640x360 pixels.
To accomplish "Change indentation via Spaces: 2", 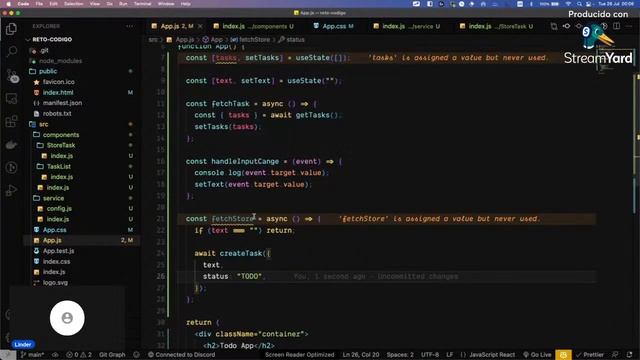I will 400,355.
